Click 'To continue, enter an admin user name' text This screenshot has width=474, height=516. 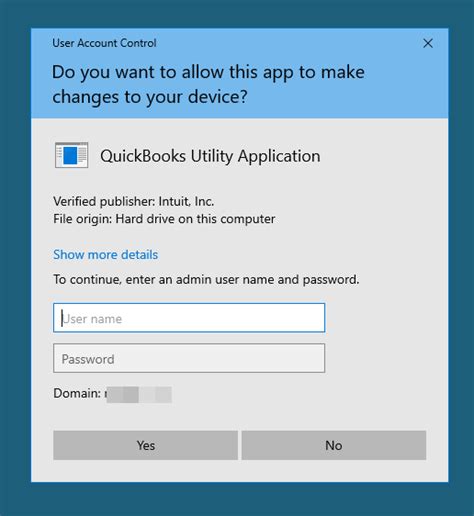pyautogui.click(x=206, y=279)
